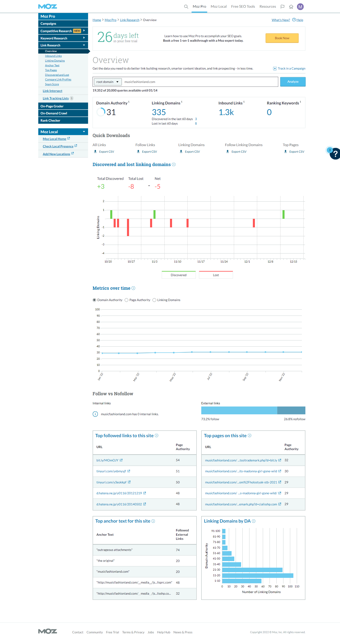340x644 pixels.
Task: Open Link Intersect sidebar link
Action: tap(53, 91)
